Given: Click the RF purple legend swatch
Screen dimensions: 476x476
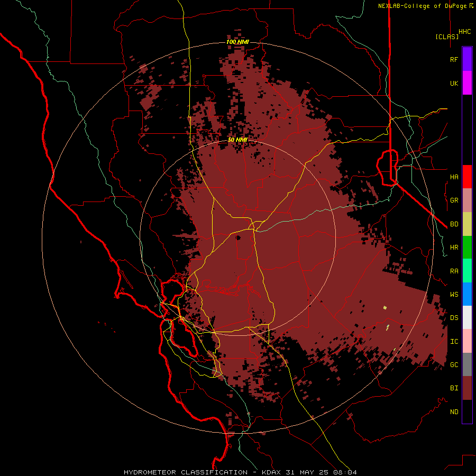Looking at the screenshot, I should coord(467,59).
